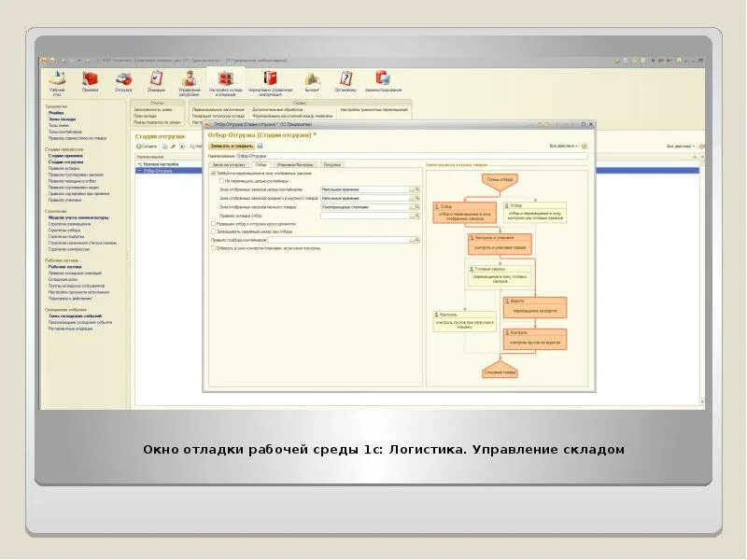Toggle Запрашивать серийный номер при отборе
Screen dimensions: 747x560
click(x=214, y=231)
